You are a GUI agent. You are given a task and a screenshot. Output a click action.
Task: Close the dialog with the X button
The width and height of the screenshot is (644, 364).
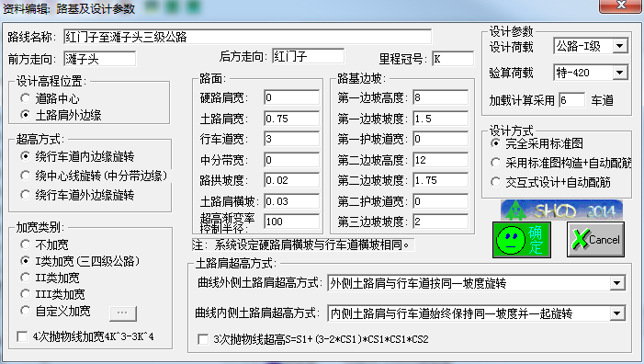(621, 6)
